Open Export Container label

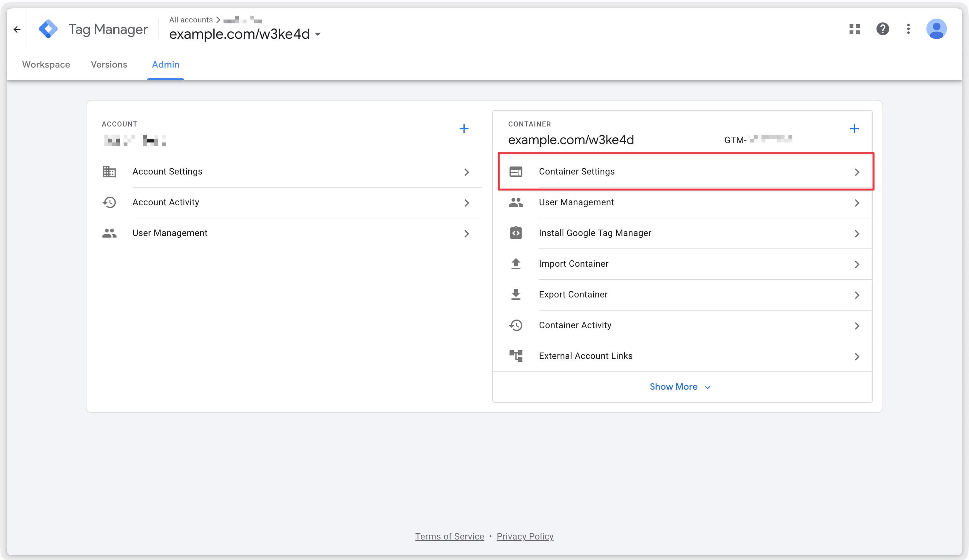(x=573, y=295)
